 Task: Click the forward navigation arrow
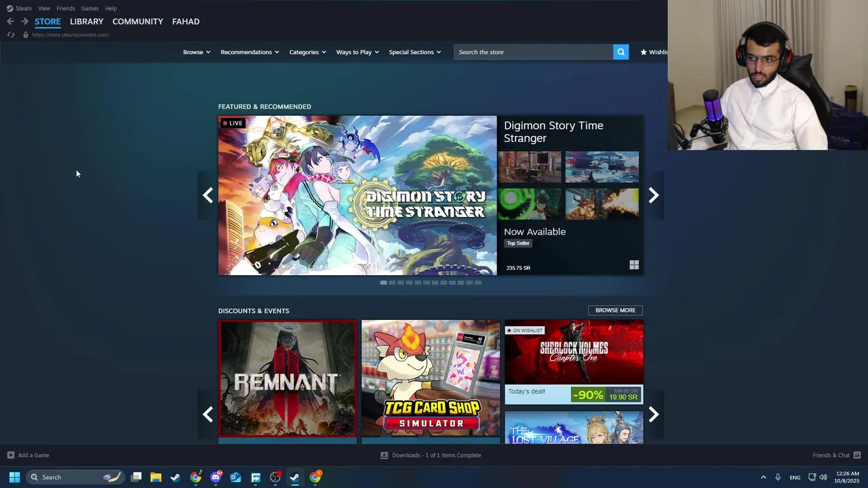(24, 22)
